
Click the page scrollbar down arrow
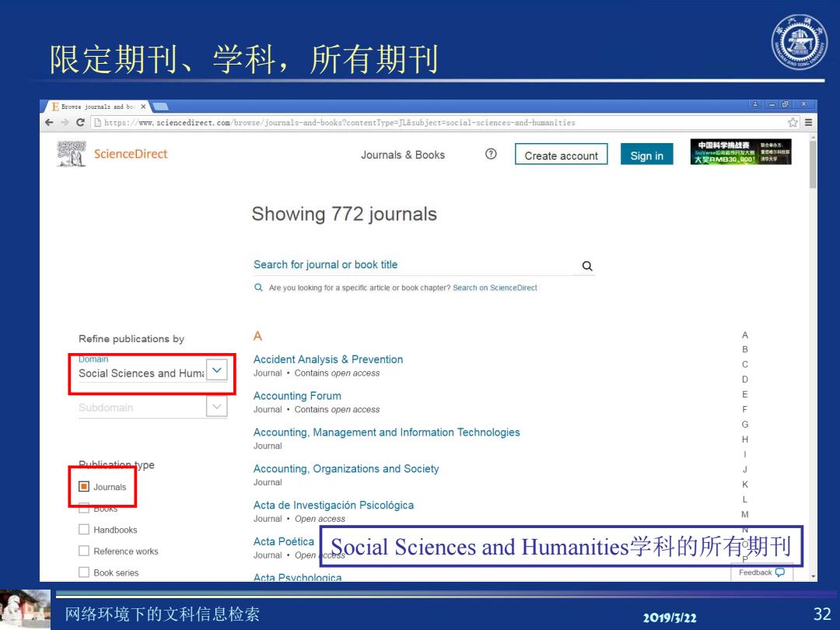(814, 576)
